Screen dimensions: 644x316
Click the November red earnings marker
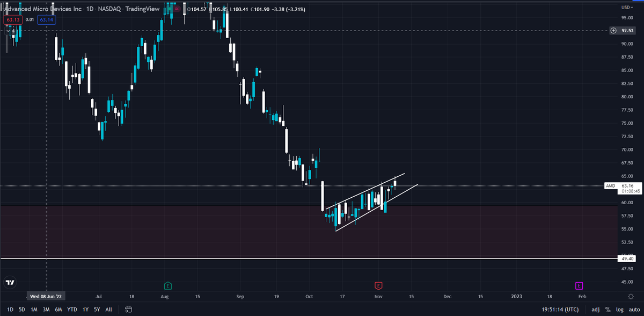tap(378, 285)
